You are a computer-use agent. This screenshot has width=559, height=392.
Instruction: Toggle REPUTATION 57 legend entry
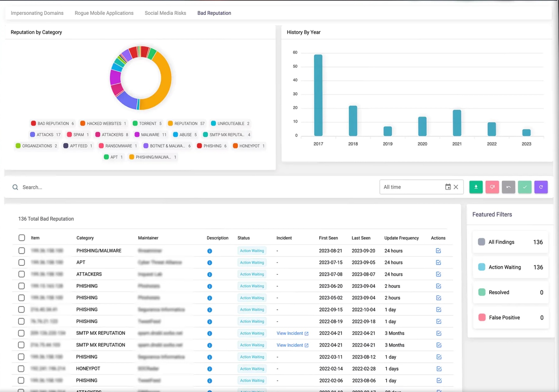click(186, 123)
